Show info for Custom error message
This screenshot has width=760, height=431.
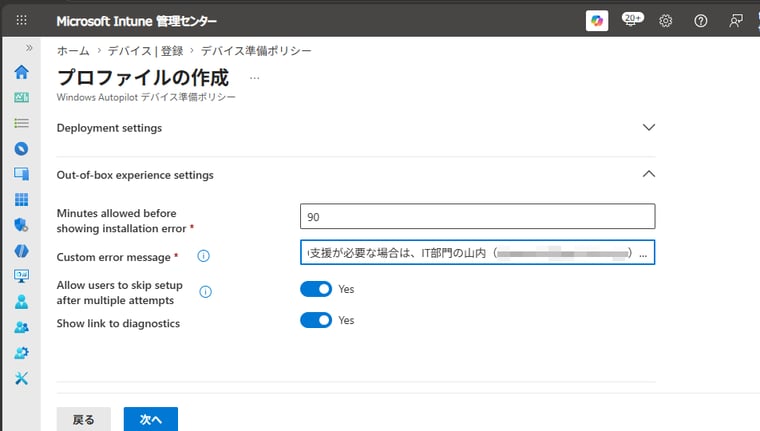pyautogui.click(x=204, y=256)
